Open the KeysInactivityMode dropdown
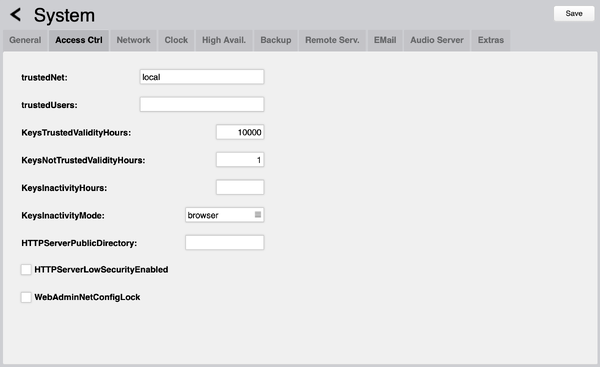The image size is (600, 367). 225,215
